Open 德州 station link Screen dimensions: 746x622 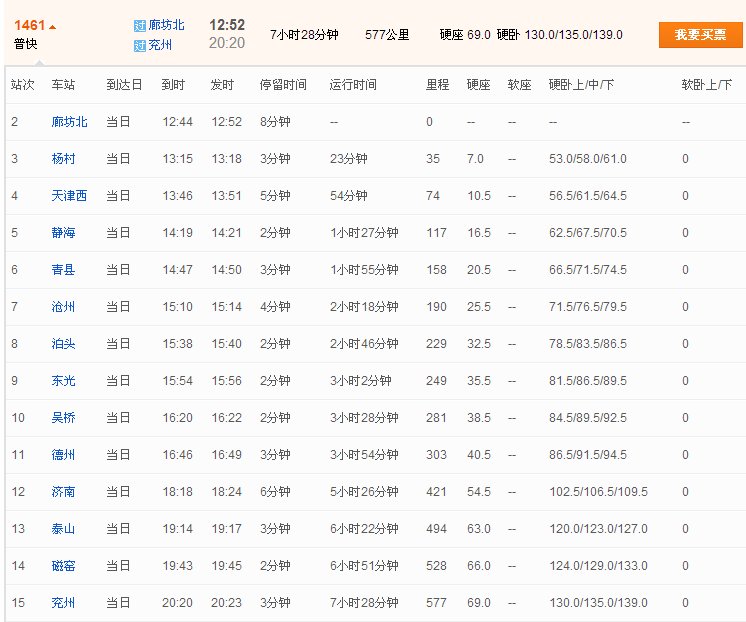(x=63, y=455)
